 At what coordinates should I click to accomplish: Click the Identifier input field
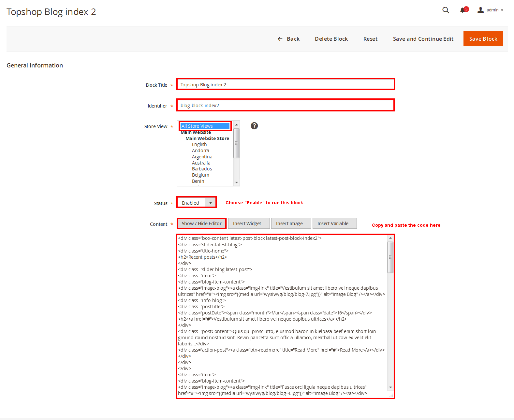tap(285, 105)
